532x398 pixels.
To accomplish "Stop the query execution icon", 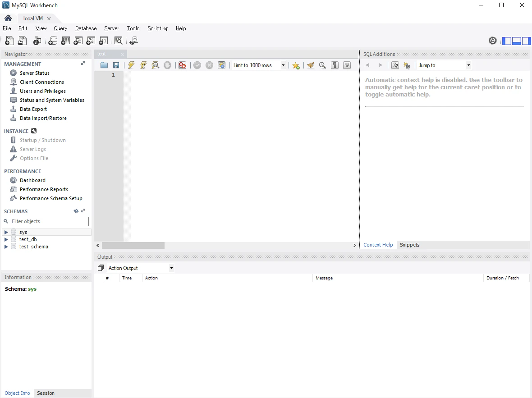I will [168, 65].
